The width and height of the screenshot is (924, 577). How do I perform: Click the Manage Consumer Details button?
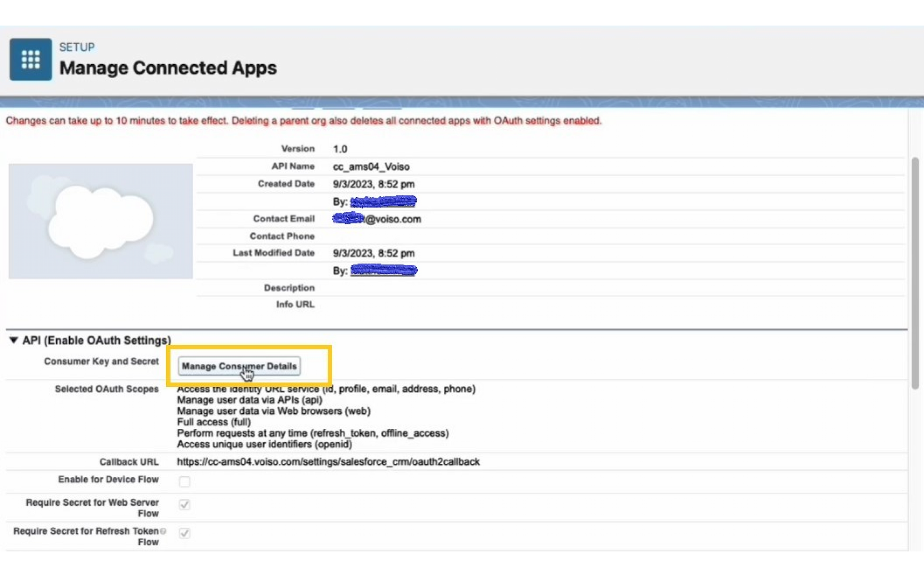239,366
